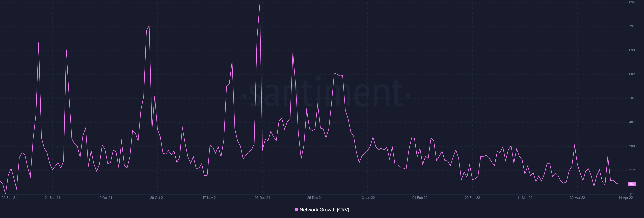Click the 17 Nov 21 date label
Image resolution: width=644 pixels, height=218 pixels.
210,198
